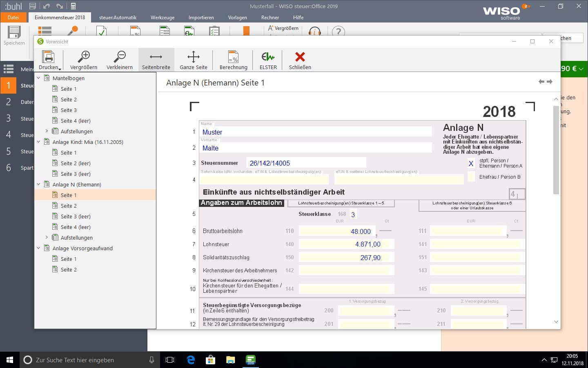Click the help question mark icon
This screenshot has width=588, height=368.
(x=339, y=31)
